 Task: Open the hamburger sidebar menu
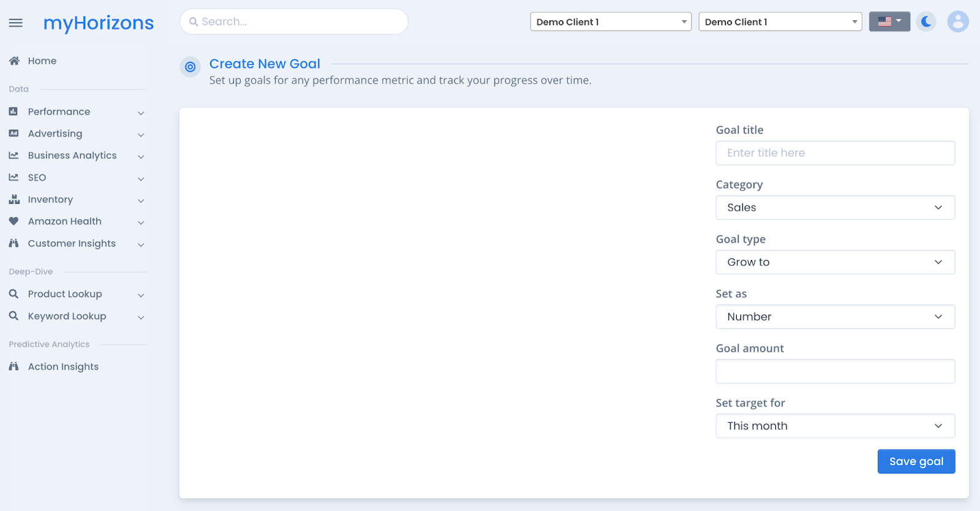[x=16, y=23]
